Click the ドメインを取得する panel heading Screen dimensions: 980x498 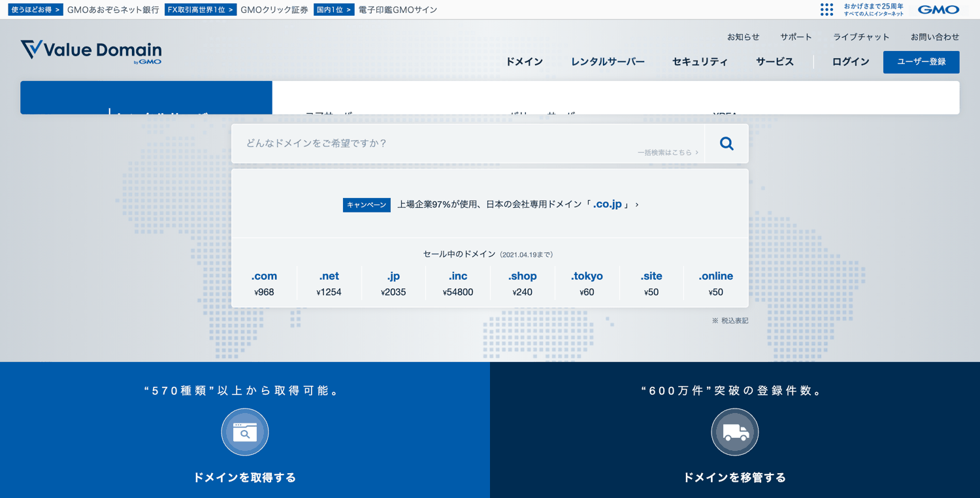(245, 478)
